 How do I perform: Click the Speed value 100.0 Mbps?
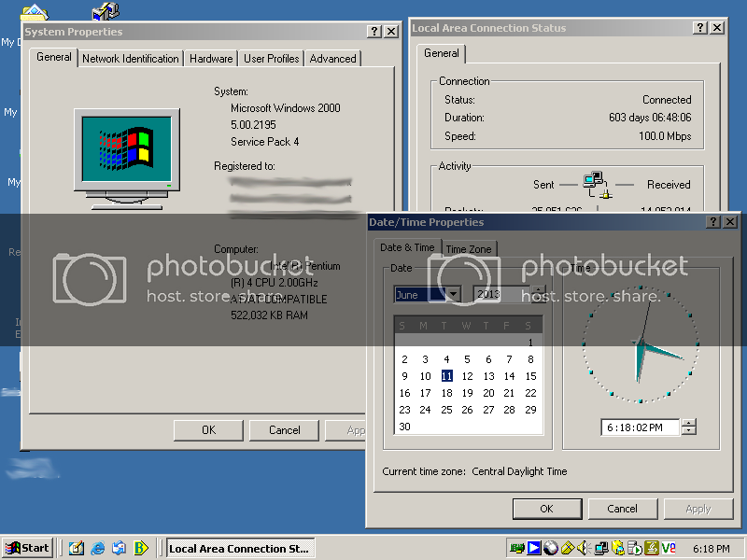[665, 136]
